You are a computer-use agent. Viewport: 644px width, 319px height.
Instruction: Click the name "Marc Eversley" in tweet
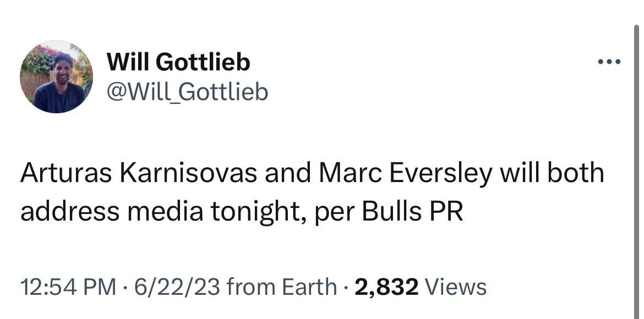click(405, 174)
